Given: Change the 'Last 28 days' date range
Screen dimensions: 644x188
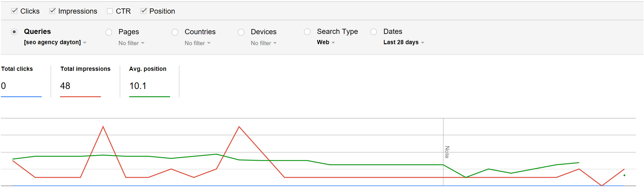Looking at the screenshot, I should (x=404, y=42).
